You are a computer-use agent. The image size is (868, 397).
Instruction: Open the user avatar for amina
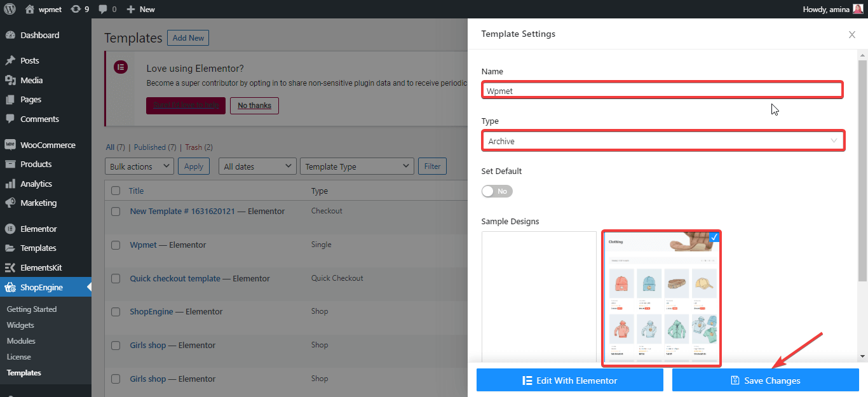click(x=858, y=9)
